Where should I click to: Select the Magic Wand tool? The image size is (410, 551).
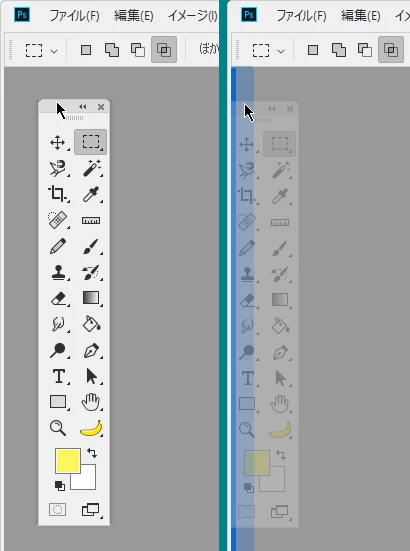pos(91,168)
